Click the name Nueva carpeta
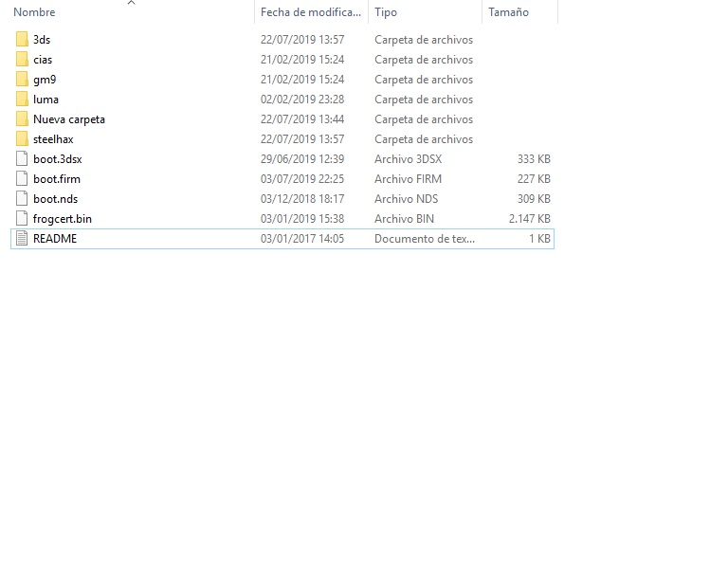Viewport: 728px width, 582px height. tap(69, 119)
